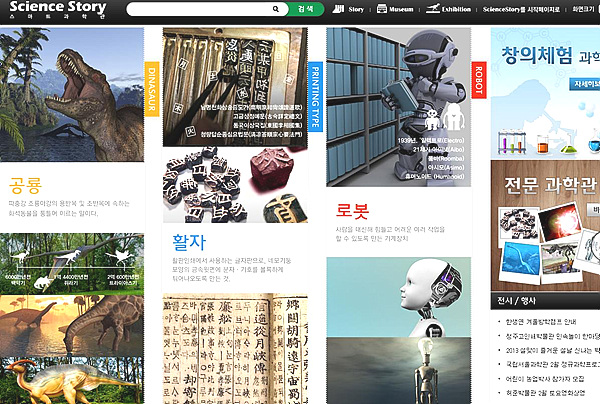This screenshot has height=404, width=600.
Task: Click the 전시 / 행사 section header
Action: 545,301
